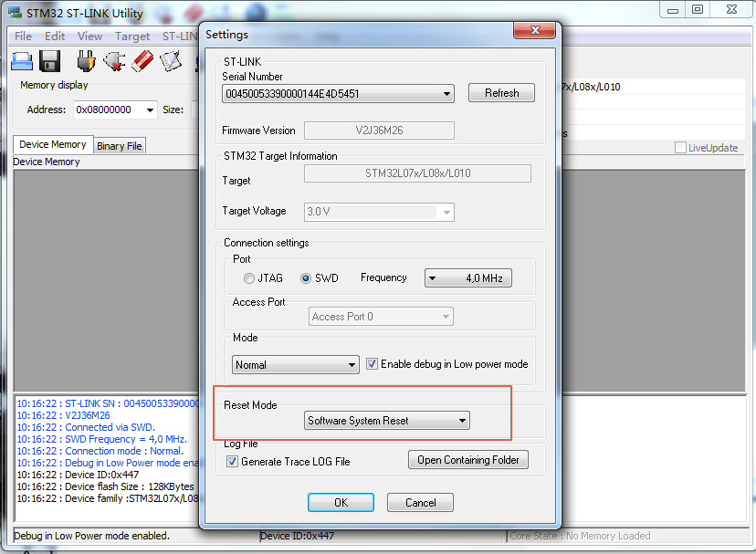Select the SWD port radio button

pos(306,278)
